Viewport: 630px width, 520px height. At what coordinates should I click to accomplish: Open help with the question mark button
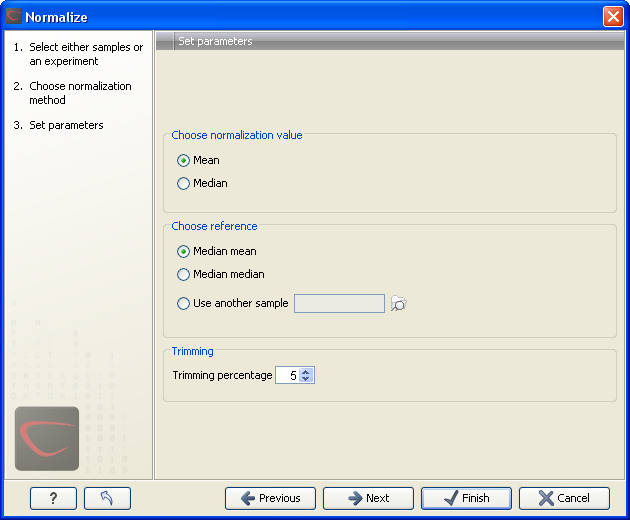53,498
